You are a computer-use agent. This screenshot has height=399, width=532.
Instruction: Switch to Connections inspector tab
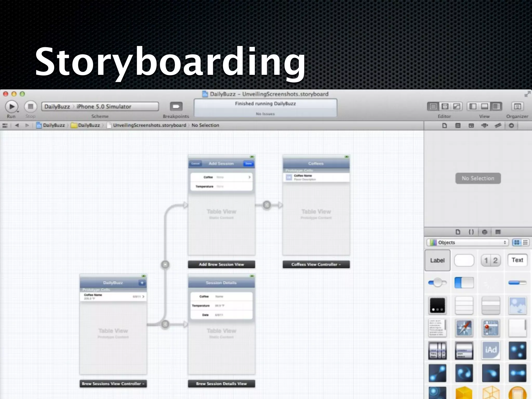511,126
